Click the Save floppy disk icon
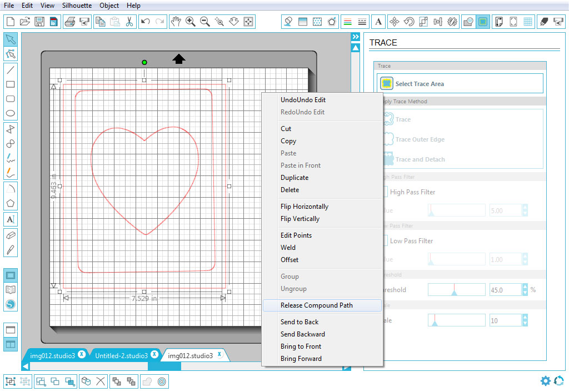The height and width of the screenshot is (392, 569). (x=39, y=22)
